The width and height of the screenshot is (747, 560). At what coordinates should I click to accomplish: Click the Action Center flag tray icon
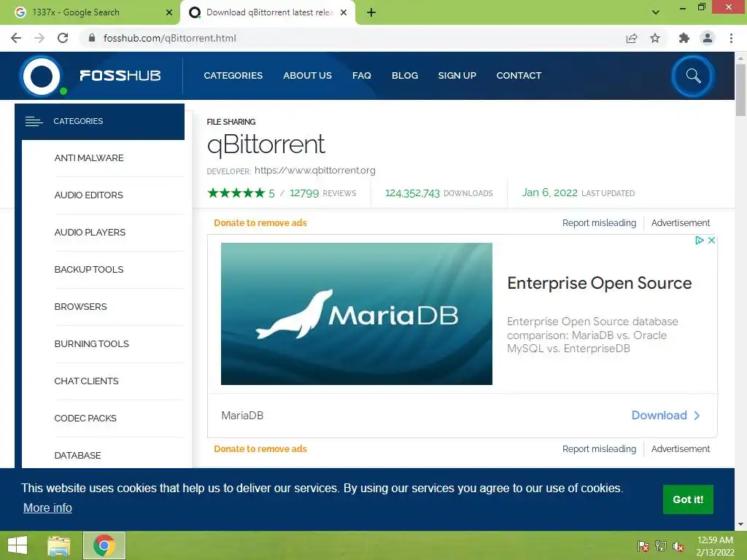pyautogui.click(x=643, y=546)
